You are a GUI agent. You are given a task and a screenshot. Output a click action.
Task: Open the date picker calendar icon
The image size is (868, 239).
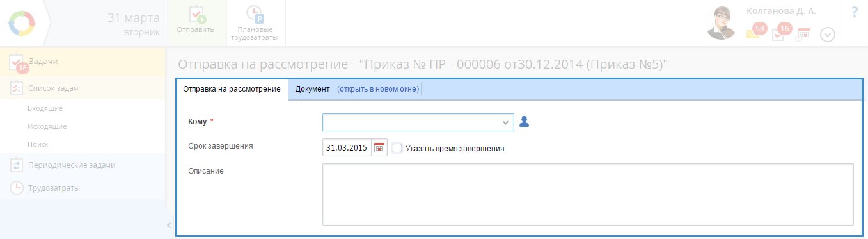coord(379,147)
